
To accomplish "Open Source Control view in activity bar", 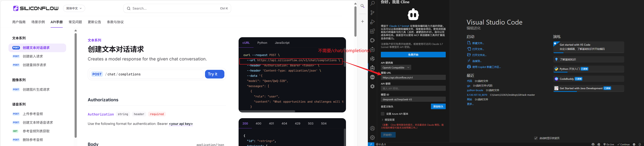I will point(372,13).
